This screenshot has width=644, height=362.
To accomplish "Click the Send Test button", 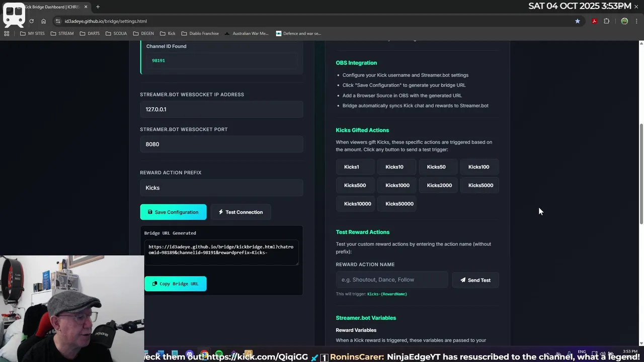I will [475, 280].
